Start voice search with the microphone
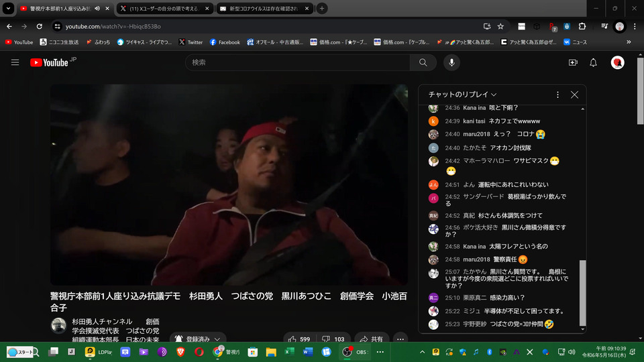Screen dimensions: 644x362 coord(451,62)
